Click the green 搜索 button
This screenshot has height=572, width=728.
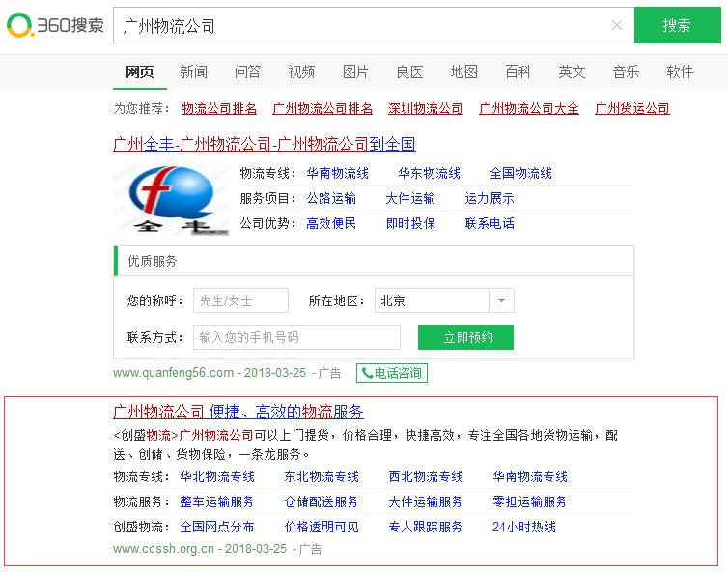click(677, 25)
